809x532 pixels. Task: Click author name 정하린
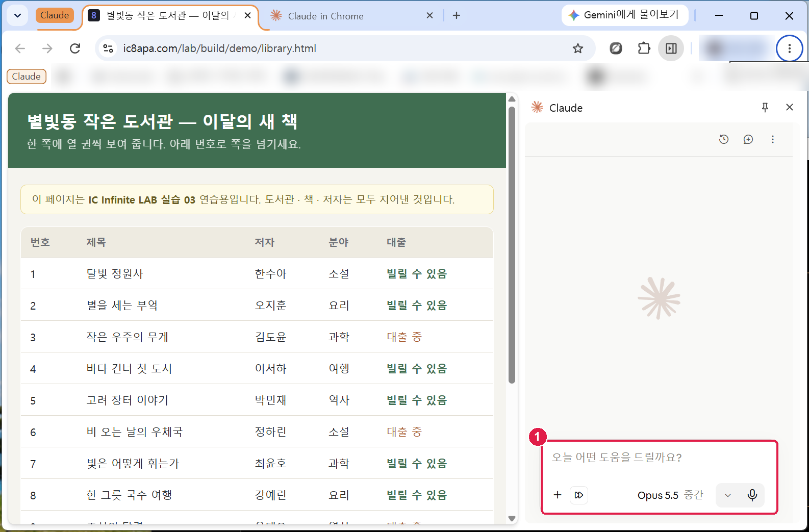pos(270,432)
